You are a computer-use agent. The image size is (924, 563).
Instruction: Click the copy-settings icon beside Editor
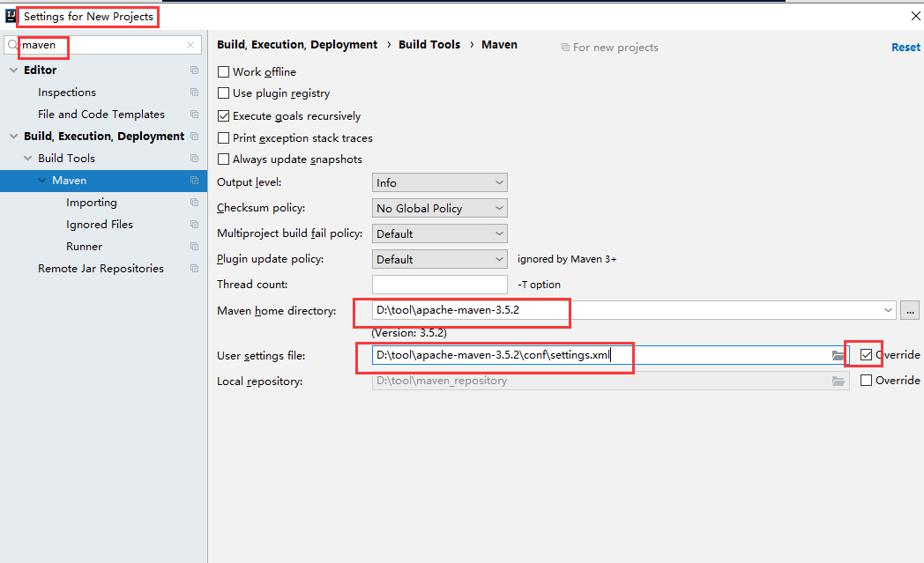195,70
